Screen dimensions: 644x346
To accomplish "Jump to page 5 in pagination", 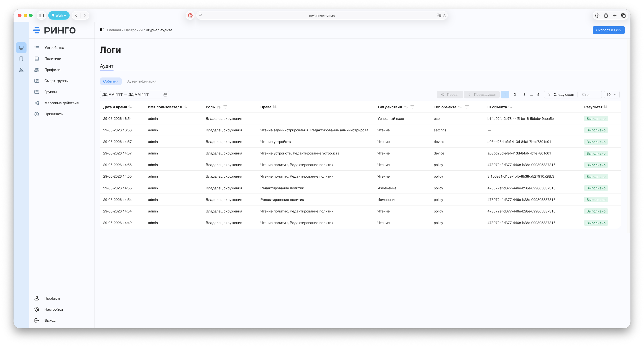I will (x=538, y=95).
